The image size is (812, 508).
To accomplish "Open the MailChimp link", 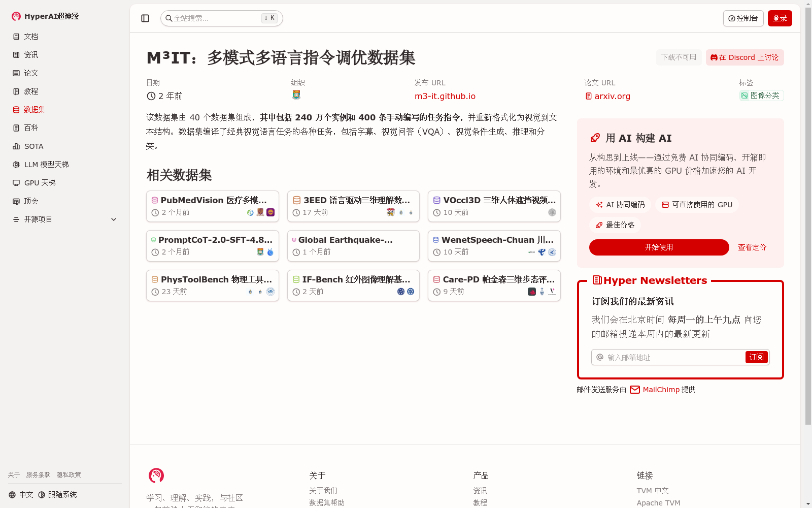I will [x=661, y=390].
